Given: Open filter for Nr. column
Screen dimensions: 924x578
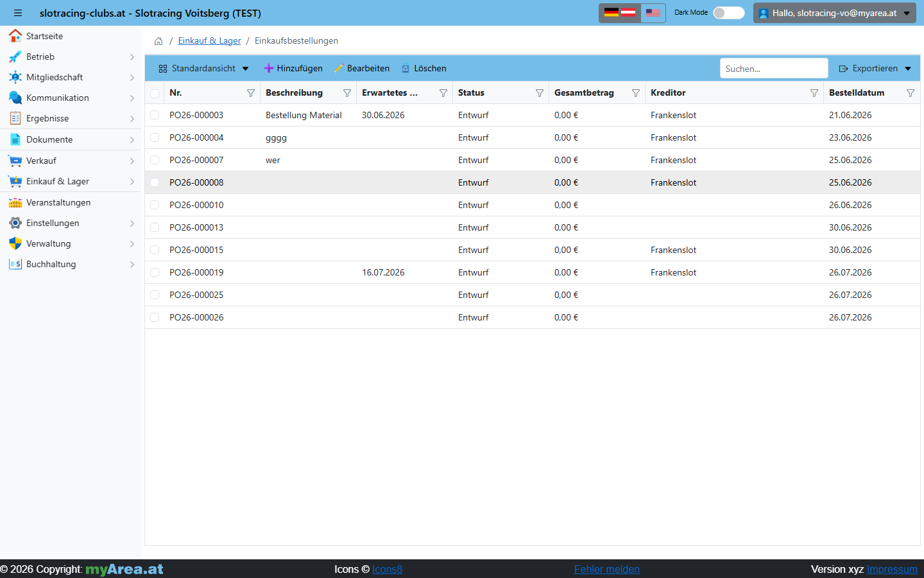Looking at the screenshot, I should (251, 93).
